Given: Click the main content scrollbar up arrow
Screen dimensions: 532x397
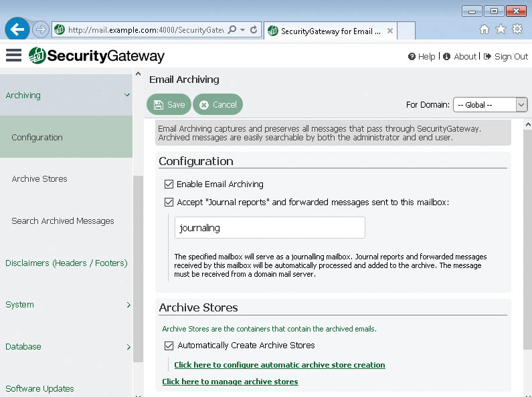Looking at the screenshot, I should [527, 124].
